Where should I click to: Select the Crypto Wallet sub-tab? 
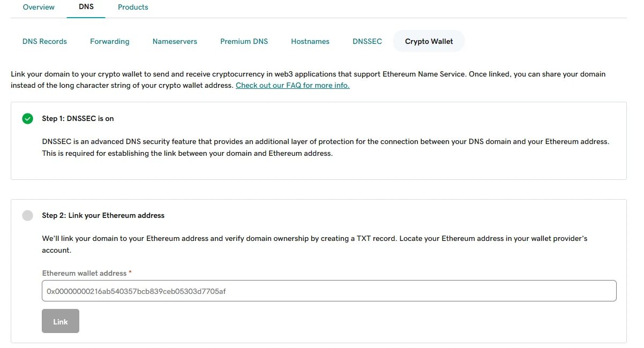coord(429,41)
